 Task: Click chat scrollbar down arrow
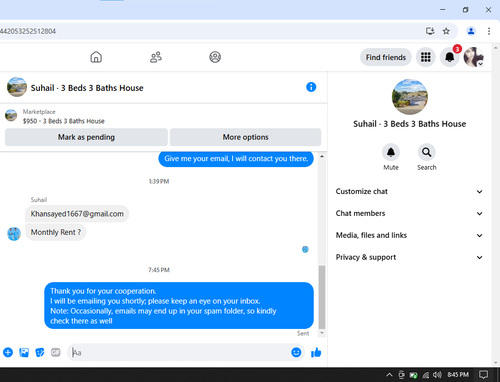tap(322, 333)
